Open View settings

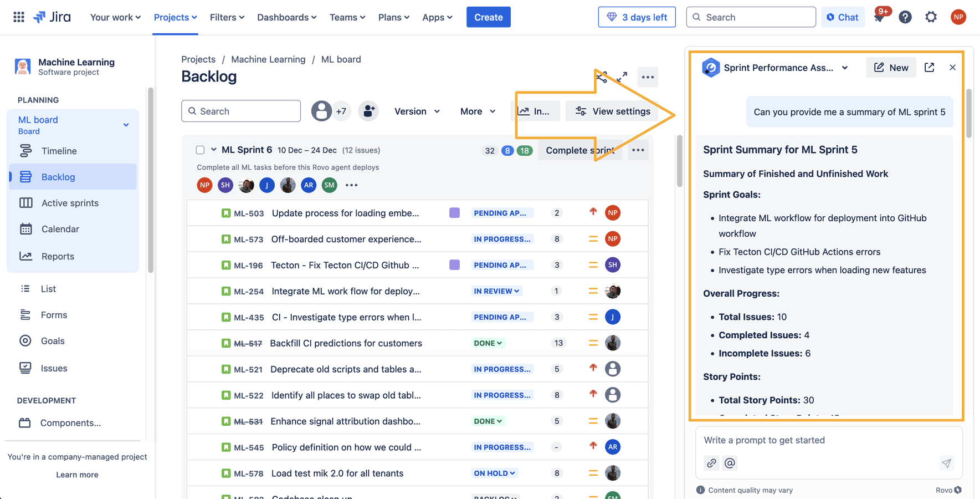coord(612,111)
